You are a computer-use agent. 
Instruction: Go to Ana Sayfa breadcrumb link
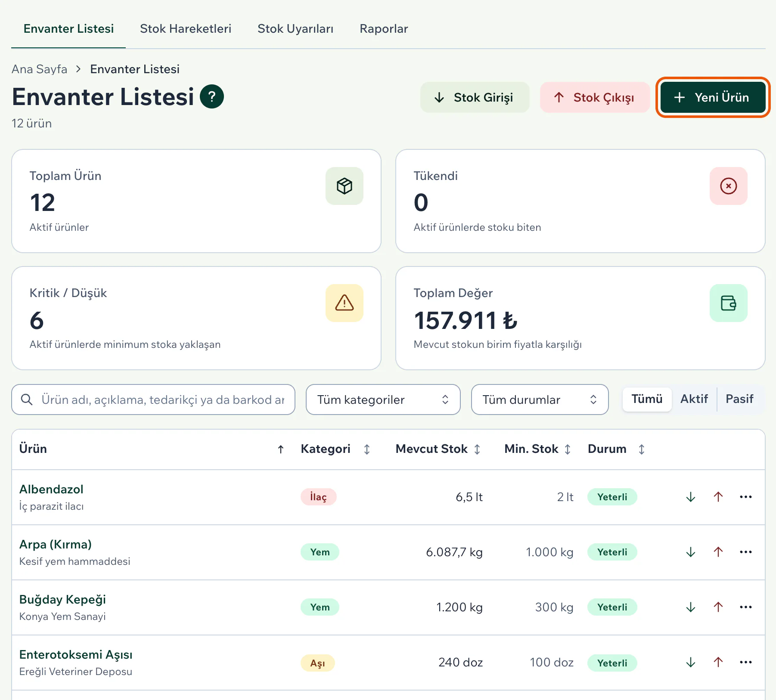(x=39, y=69)
